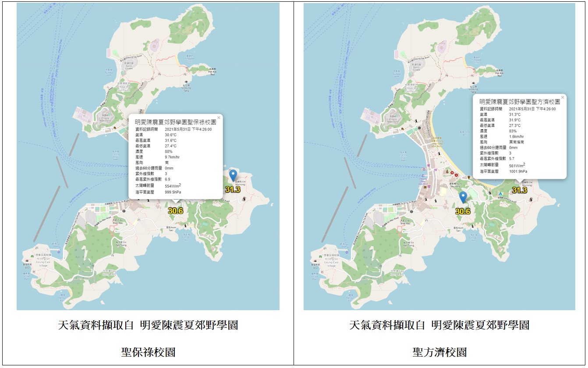The image size is (588, 368).
Task: Click the 過去60分鐘雨量 row in the 聖保祿 popup
Action: point(155,168)
